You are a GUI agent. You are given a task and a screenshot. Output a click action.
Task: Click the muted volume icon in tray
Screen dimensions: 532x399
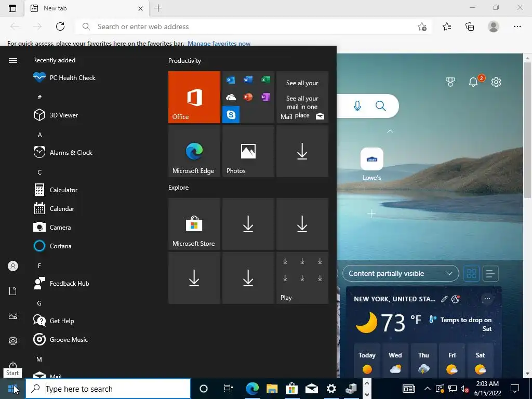(x=464, y=389)
